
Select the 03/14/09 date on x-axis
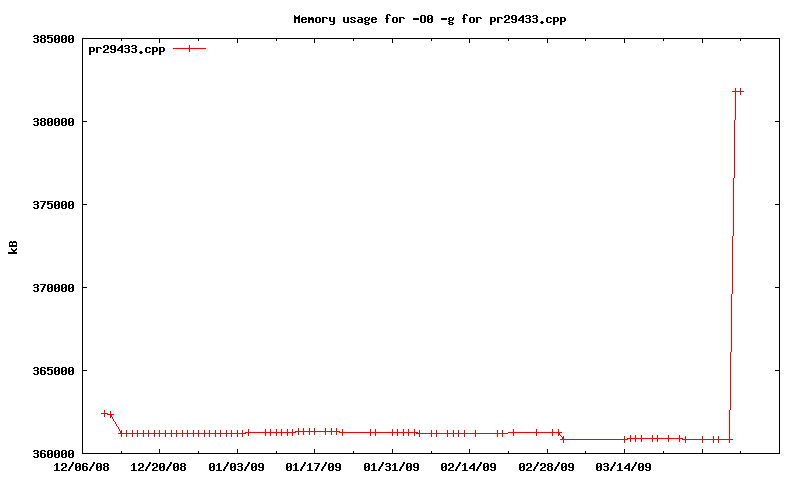click(x=624, y=467)
